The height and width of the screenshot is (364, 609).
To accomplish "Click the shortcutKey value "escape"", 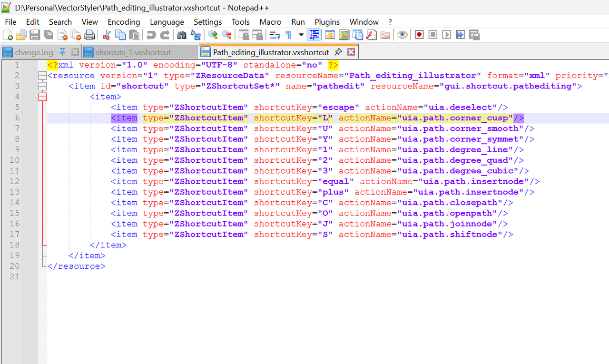I will point(339,107).
